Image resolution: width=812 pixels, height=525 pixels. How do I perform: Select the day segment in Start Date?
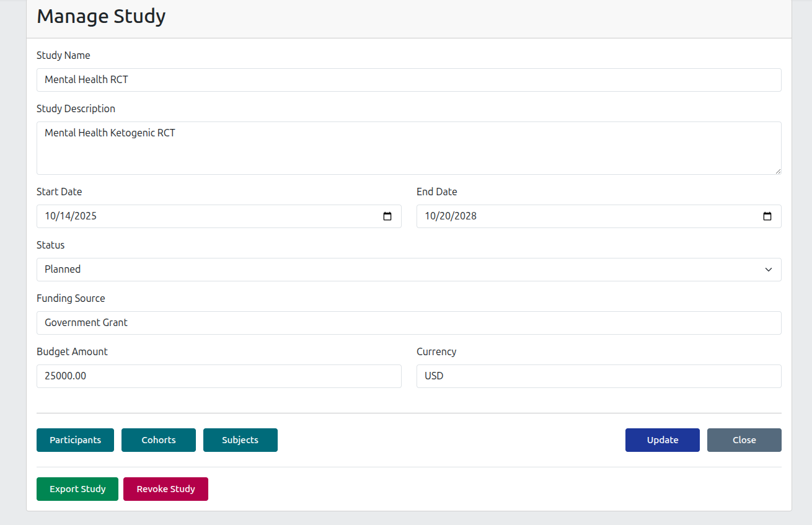pyautogui.click(x=66, y=216)
